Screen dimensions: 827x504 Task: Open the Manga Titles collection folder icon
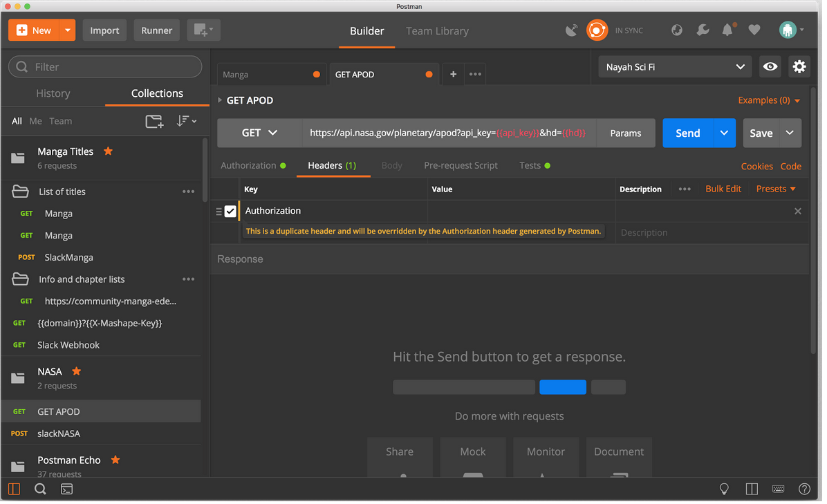click(x=18, y=158)
